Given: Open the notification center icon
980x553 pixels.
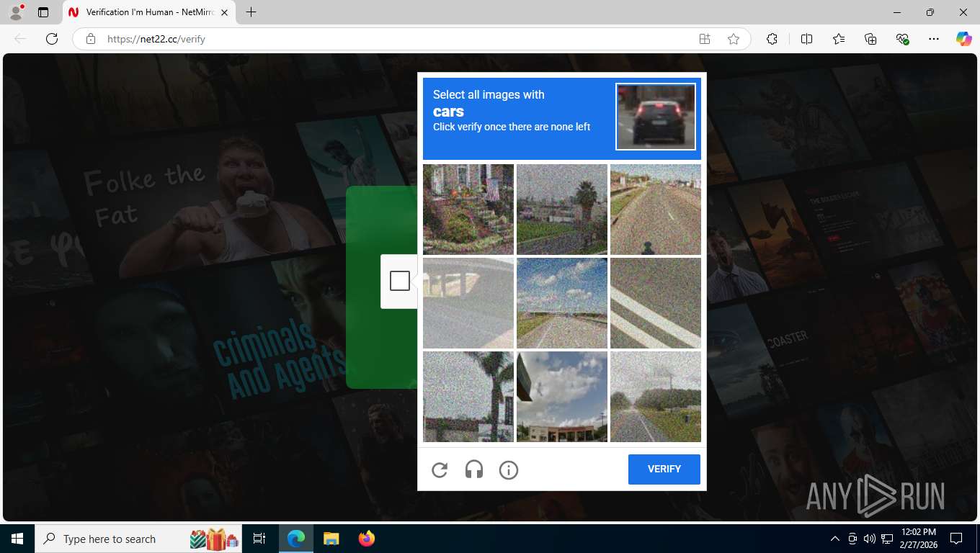Looking at the screenshot, I should 956,539.
